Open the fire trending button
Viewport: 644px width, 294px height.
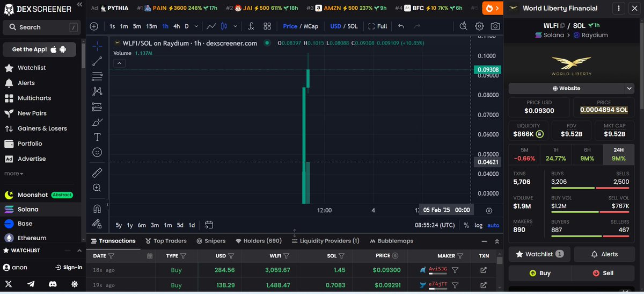coord(493,8)
